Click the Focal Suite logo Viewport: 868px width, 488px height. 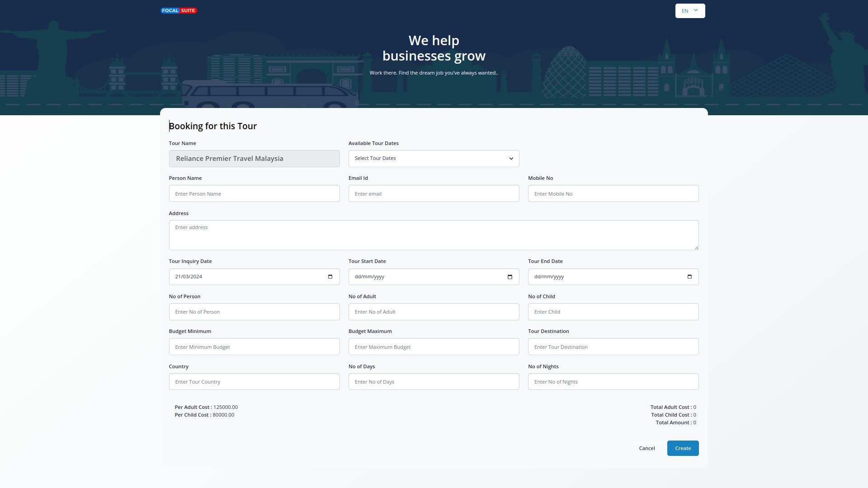(179, 10)
